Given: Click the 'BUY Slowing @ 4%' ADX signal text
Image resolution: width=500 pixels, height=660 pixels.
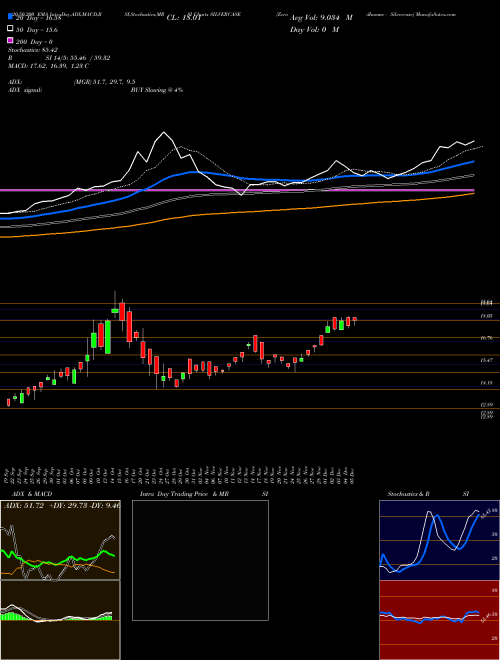Looking at the screenshot, I should point(157,90).
